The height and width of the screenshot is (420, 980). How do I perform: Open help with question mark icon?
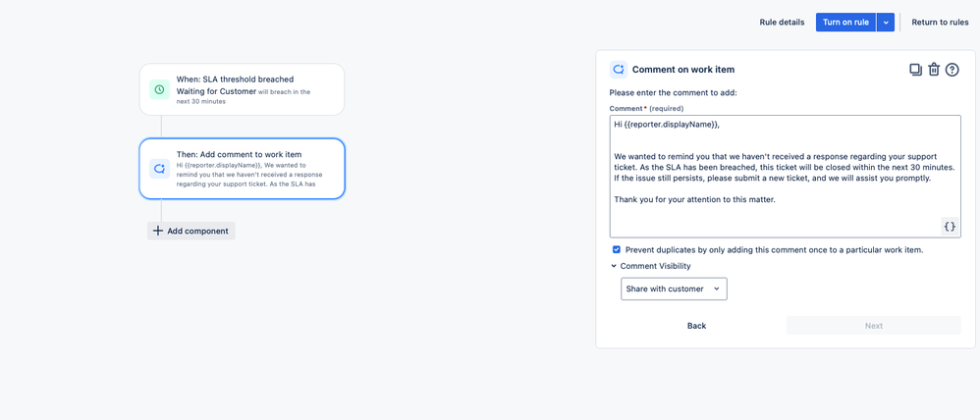tap(952, 70)
